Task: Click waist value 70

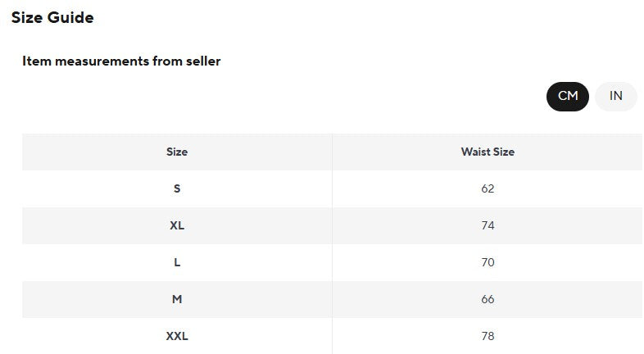Action: coord(488,262)
